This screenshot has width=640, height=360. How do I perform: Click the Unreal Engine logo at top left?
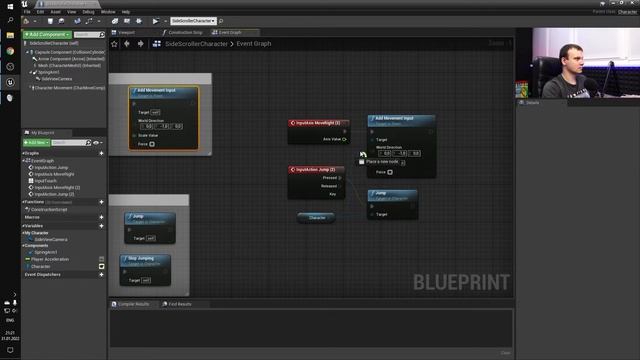click(x=24, y=4)
